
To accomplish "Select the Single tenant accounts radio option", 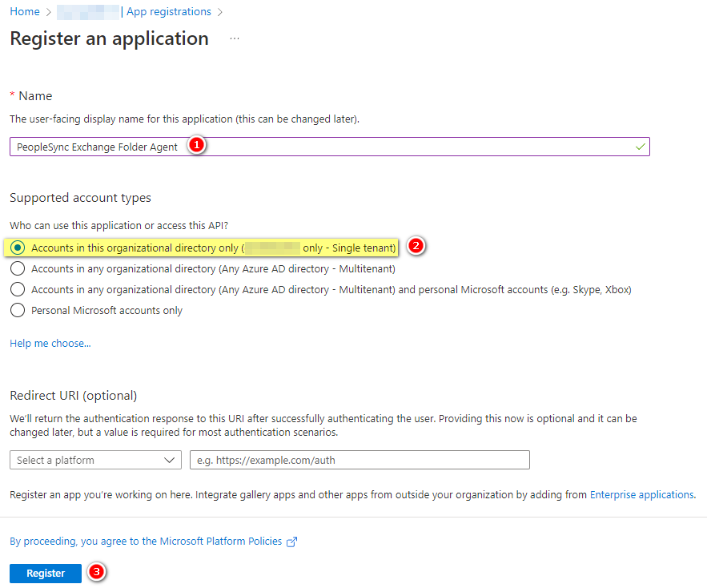I will point(18,248).
